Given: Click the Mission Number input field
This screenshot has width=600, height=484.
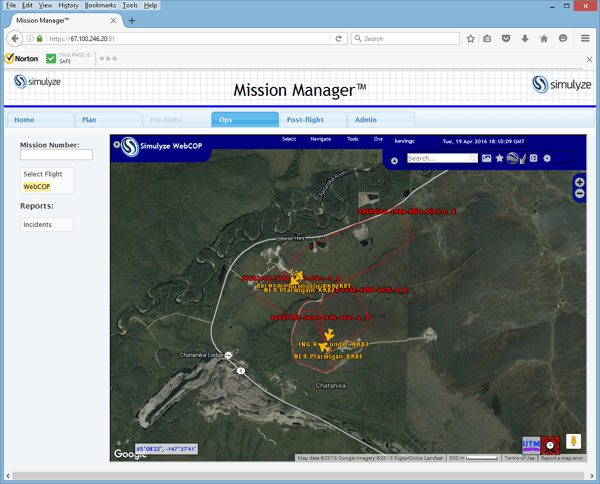Looking at the screenshot, I should 56,155.
